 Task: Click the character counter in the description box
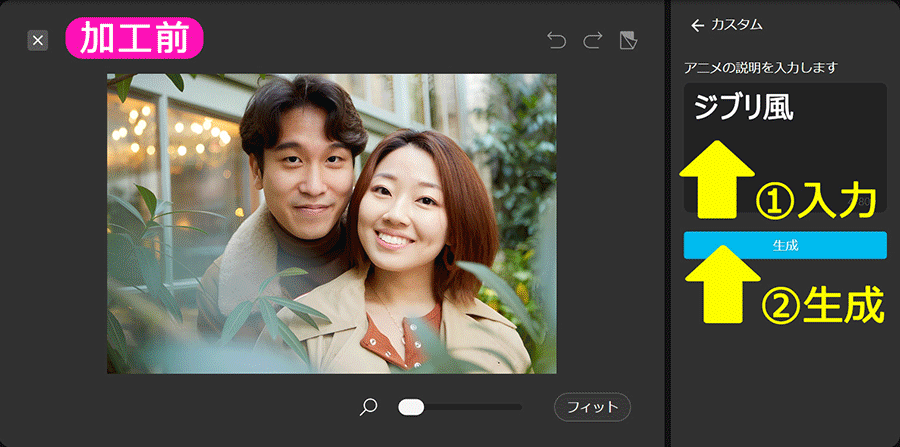[863, 202]
